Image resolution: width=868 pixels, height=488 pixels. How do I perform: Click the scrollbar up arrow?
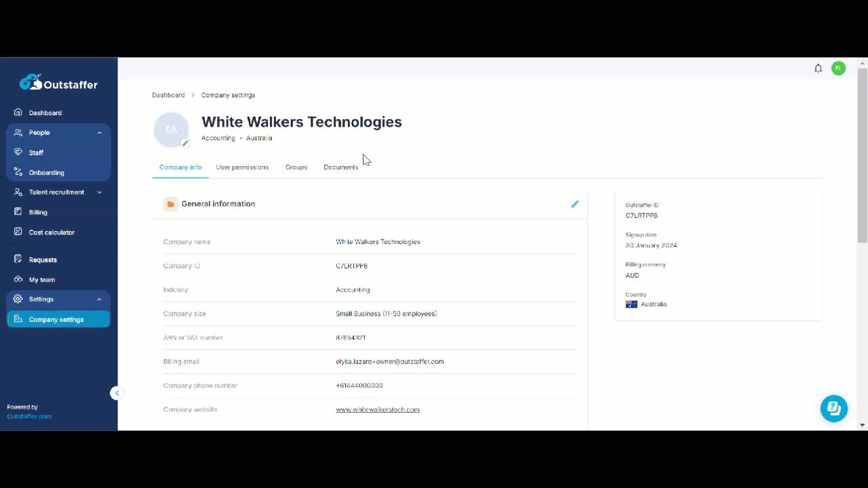(863, 62)
